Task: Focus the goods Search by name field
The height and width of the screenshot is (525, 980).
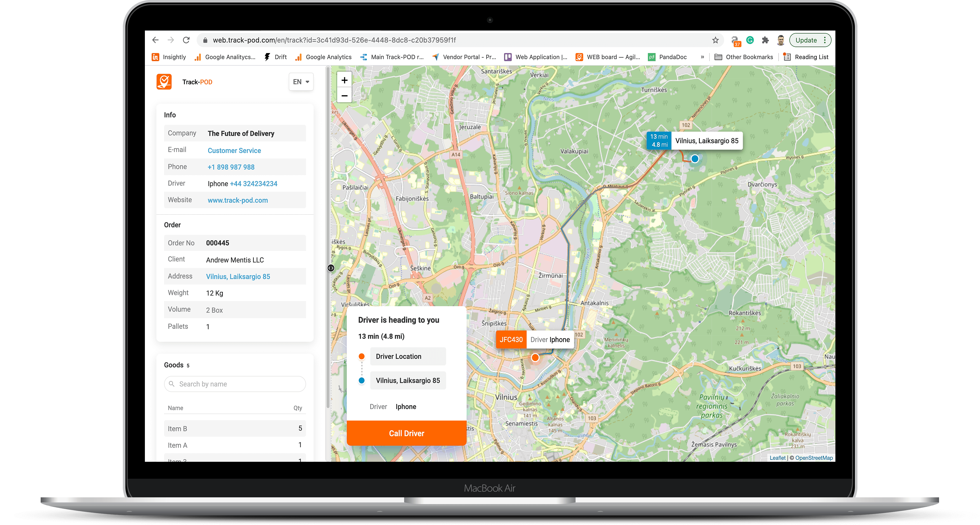Action: tap(235, 384)
